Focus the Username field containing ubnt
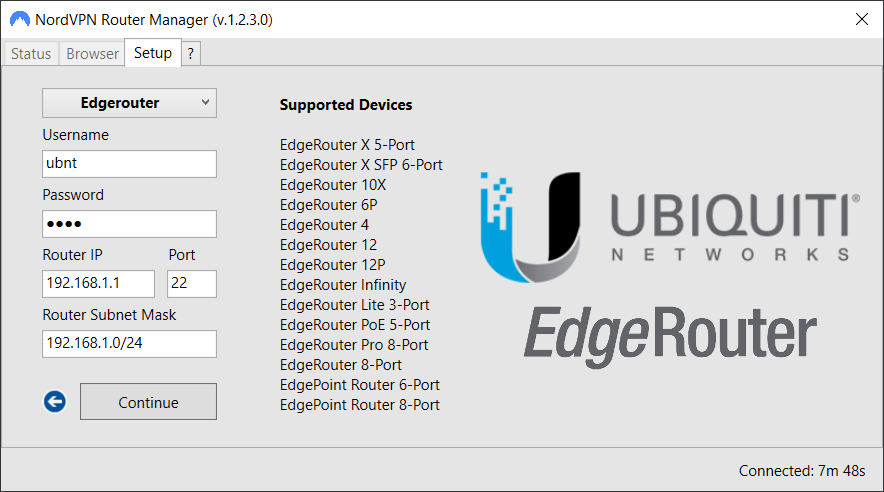 (x=129, y=164)
